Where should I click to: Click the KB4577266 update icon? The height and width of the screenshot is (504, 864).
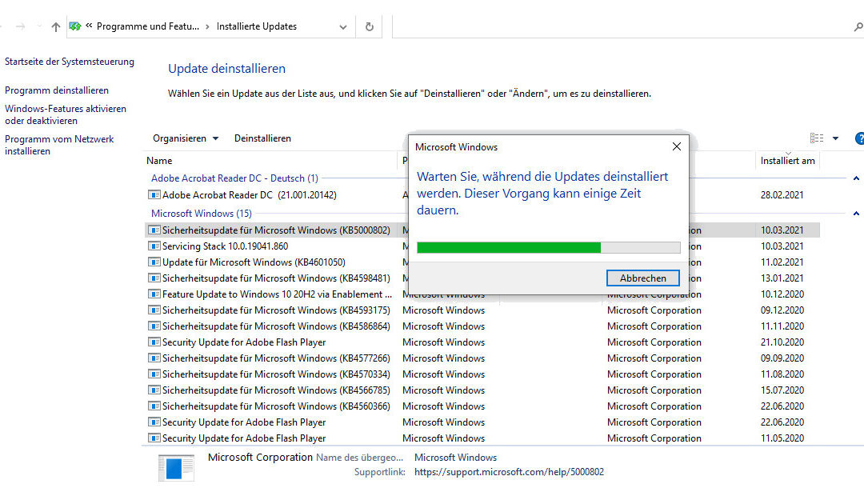click(154, 358)
